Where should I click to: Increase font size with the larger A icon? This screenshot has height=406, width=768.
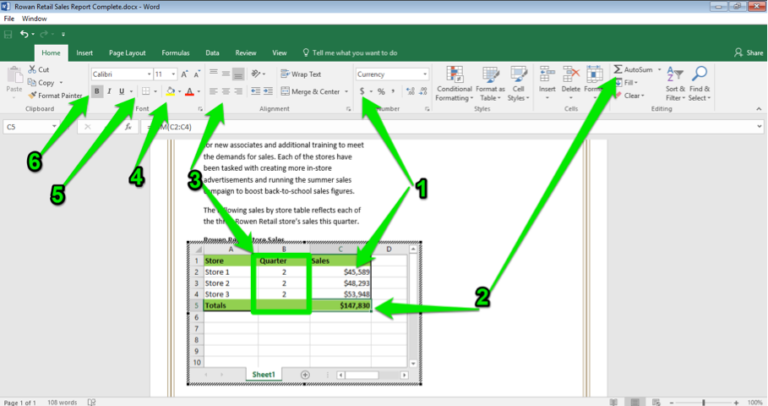click(184, 74)
